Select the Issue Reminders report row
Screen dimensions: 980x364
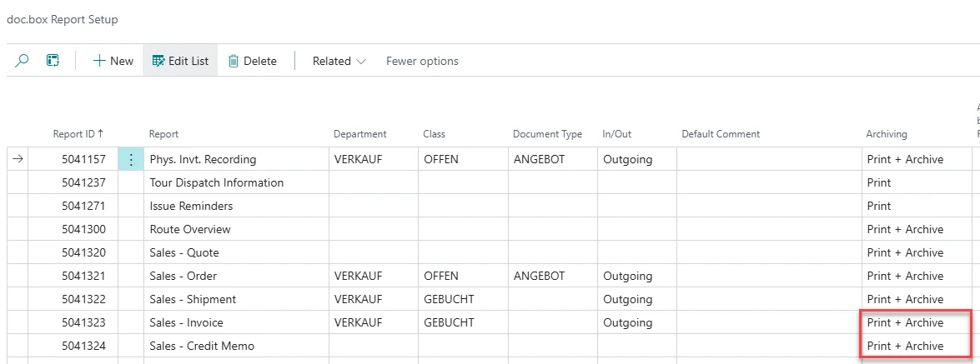(x=191, y=206)
